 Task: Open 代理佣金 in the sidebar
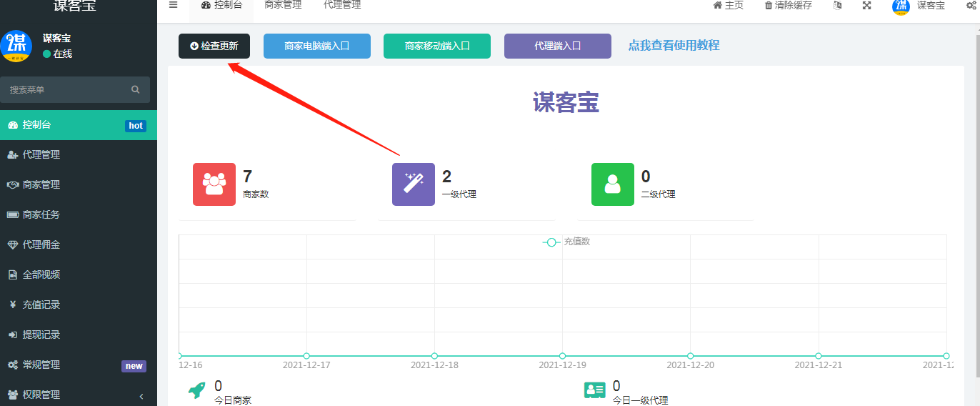click(x=79, y=244)
